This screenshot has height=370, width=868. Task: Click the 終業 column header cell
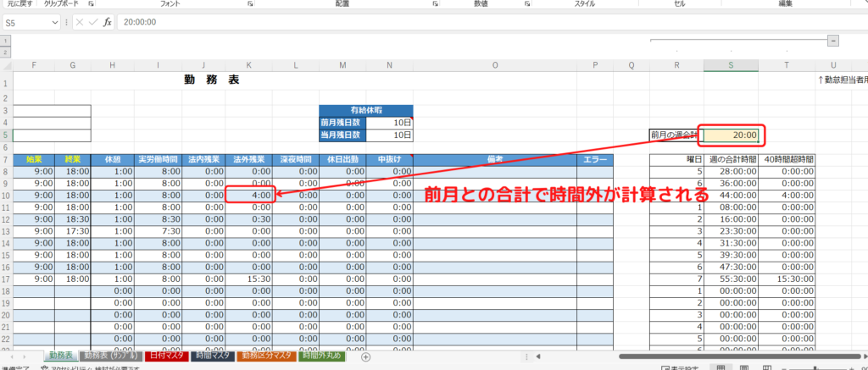tap(73, 159)
